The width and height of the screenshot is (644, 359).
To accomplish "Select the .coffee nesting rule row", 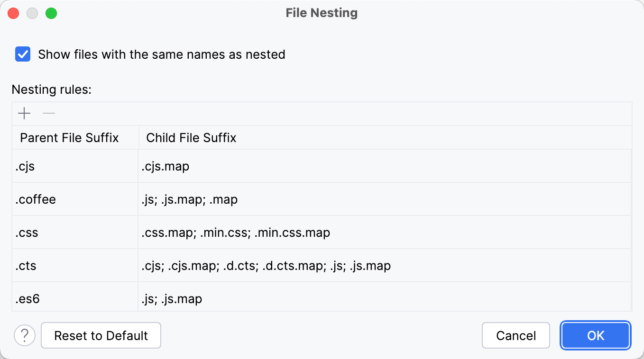I will 71,199.
